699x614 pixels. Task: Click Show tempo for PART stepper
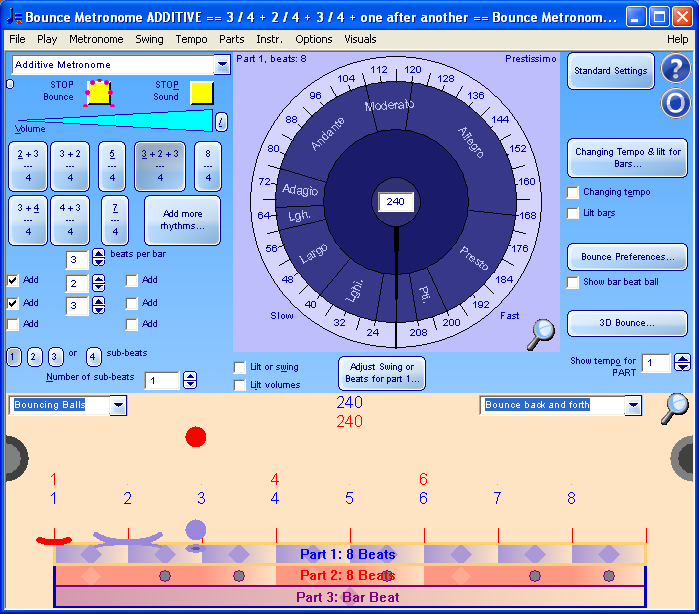click(683, 363)
